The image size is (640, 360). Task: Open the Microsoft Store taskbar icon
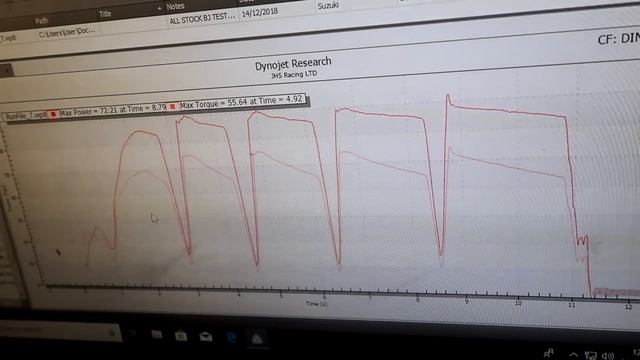pos(181,336)
